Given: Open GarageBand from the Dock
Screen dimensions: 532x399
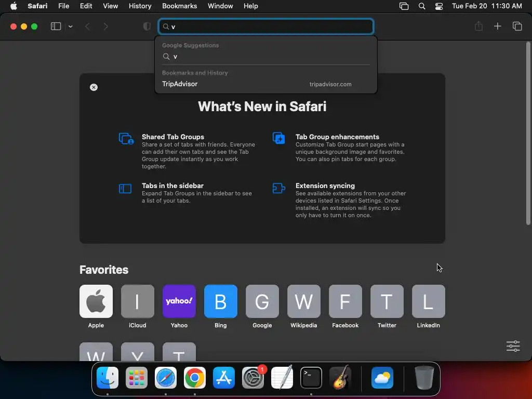Looking at the screenshot, I should 340,378.
